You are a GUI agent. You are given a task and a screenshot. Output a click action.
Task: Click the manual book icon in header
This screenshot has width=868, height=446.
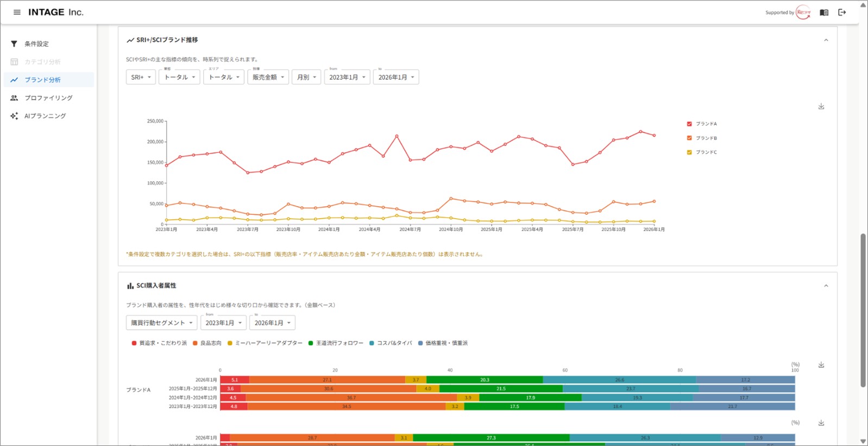(x=824, y=12)
